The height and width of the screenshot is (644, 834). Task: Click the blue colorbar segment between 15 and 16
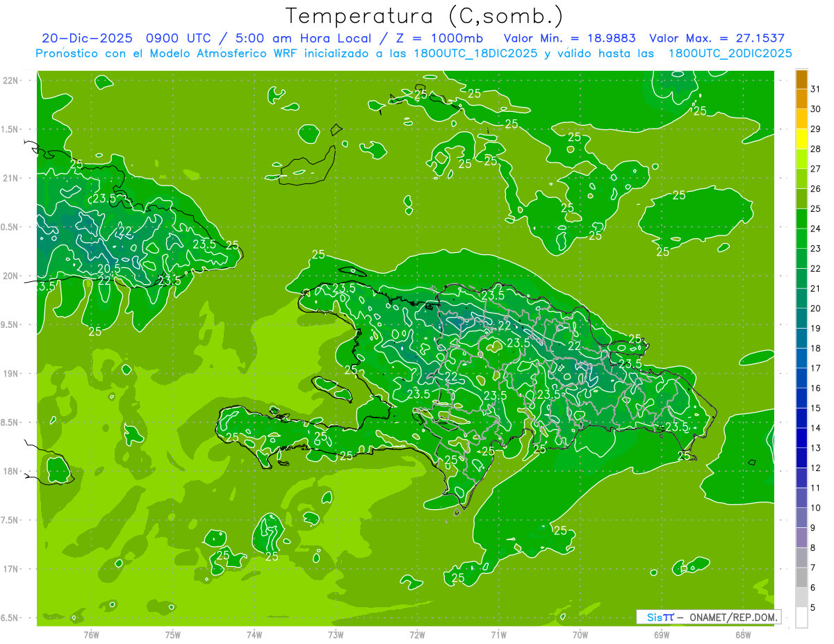tap(801, 398)
